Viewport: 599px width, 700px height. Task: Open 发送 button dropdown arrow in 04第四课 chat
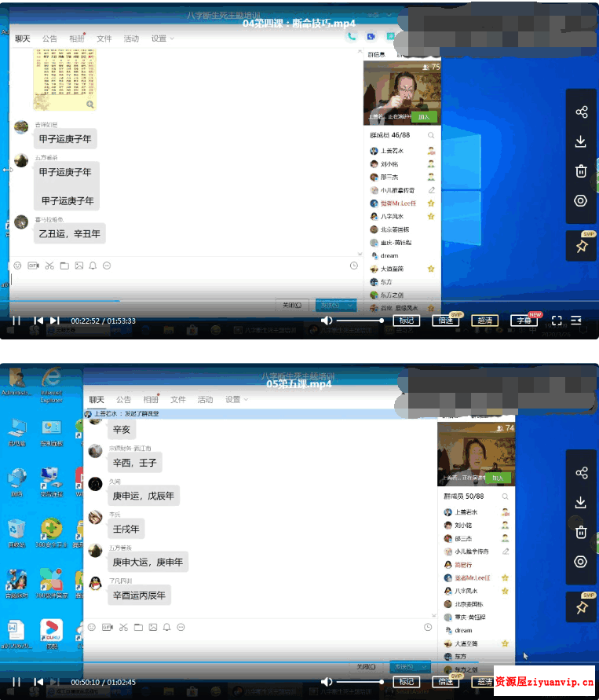point(351,306)
